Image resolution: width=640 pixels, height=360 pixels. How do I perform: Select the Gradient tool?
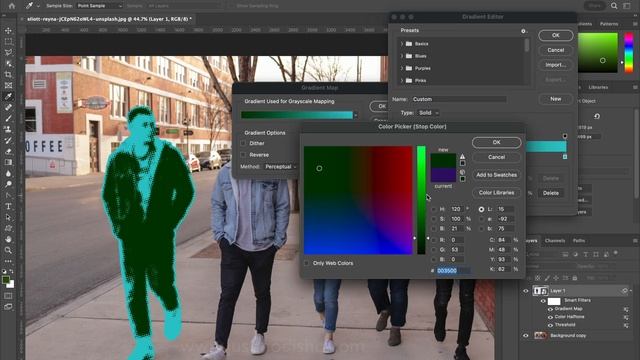click(x=8, y=162)
